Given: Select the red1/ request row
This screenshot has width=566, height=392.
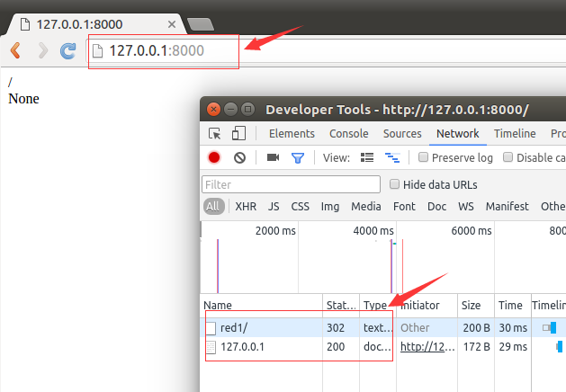Looking at the screenshot, I should click(x=234, y=328).
